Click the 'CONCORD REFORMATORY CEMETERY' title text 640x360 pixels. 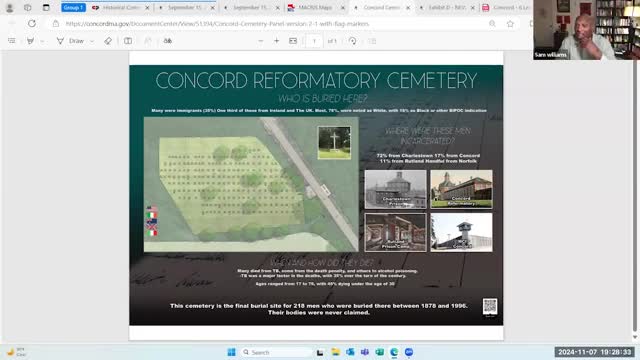[x=316, y=80]
